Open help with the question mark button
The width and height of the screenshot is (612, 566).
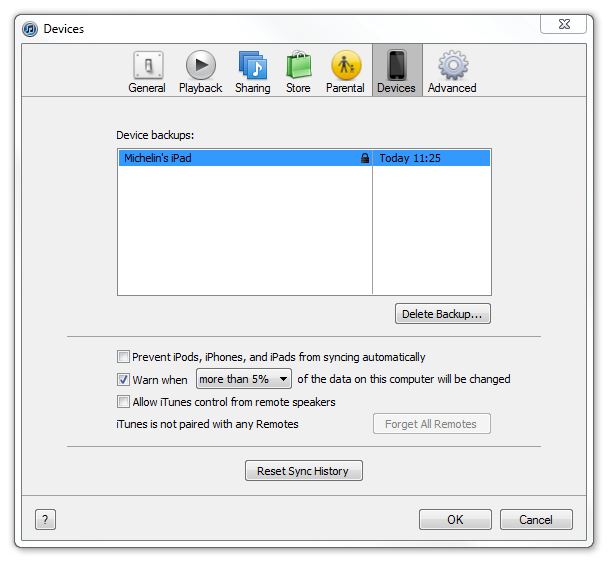click(x=45, y=520)
